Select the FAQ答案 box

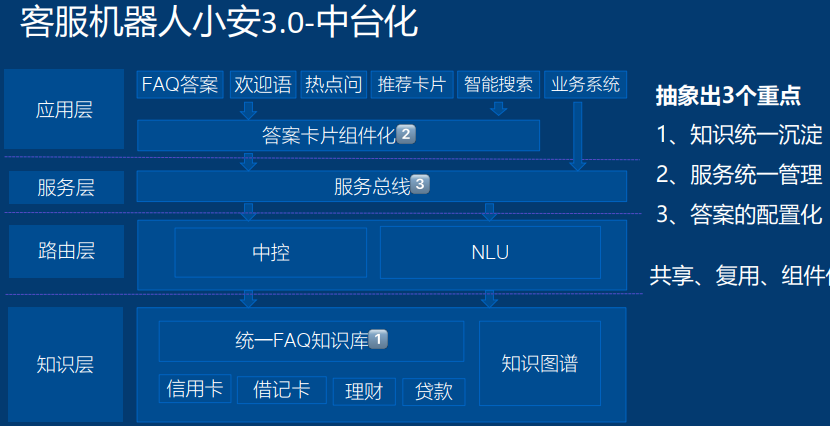180,84
